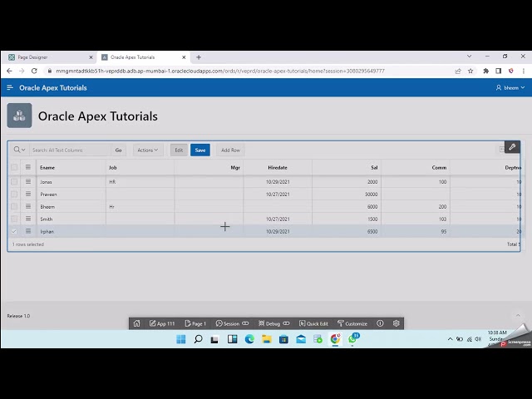Click the Go search button
Image resolution: width=532 pixels, height=399 pixels.
(118, 150)
